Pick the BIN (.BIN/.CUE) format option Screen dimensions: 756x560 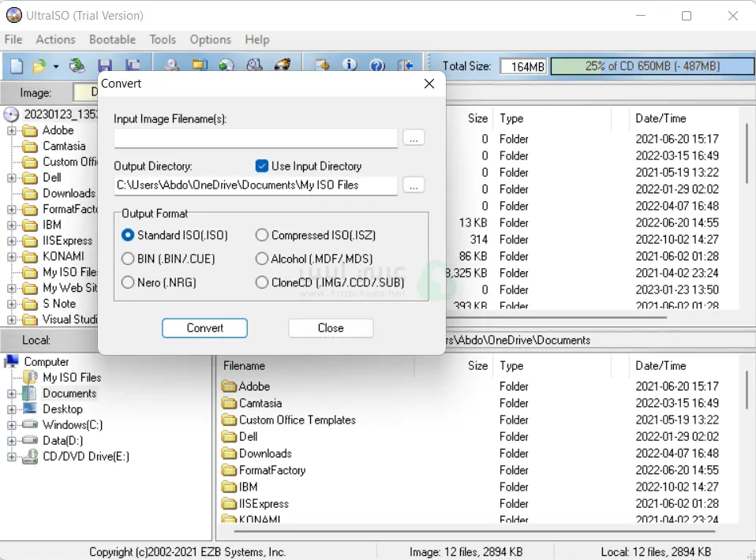(128, 259)
